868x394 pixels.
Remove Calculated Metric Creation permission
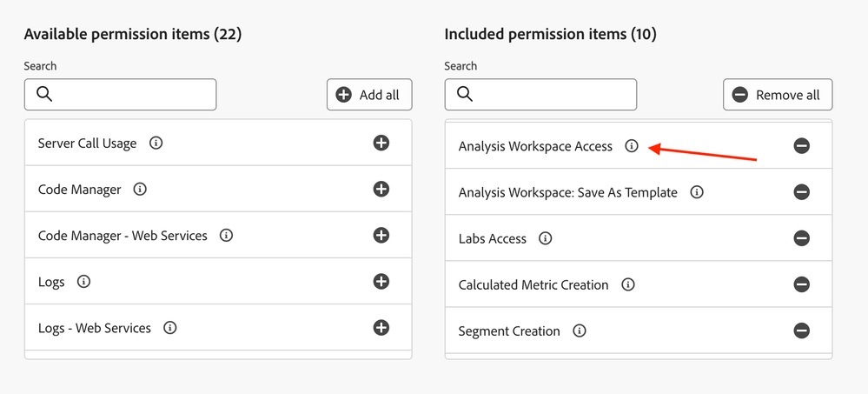point(801,284)
